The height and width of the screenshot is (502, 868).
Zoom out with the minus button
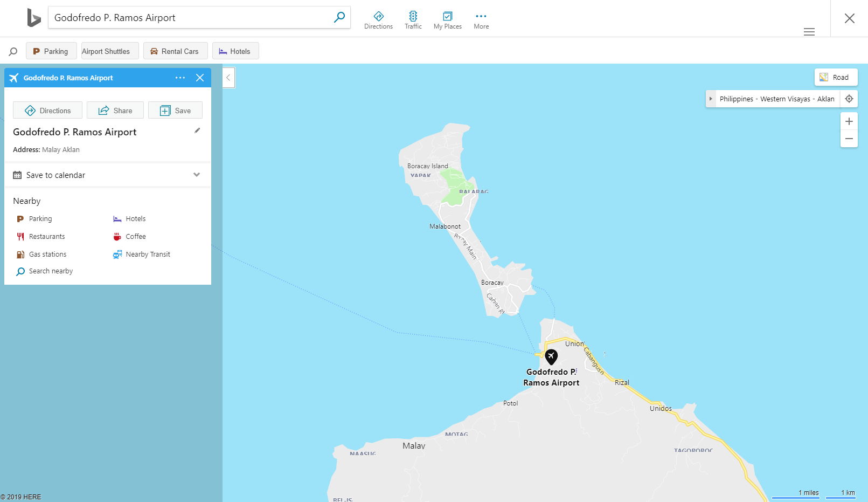[849, 139]
